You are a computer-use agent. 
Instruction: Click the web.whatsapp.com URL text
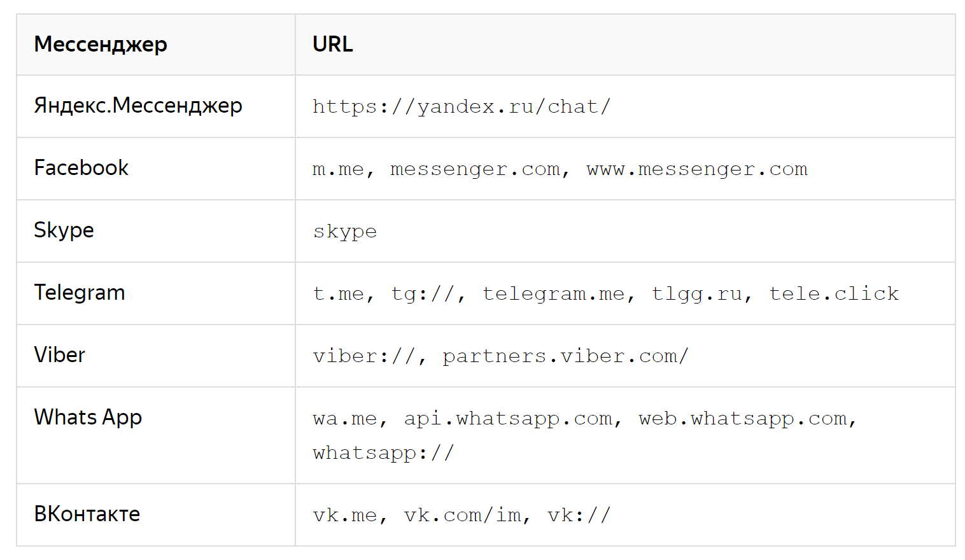(743, 419)
